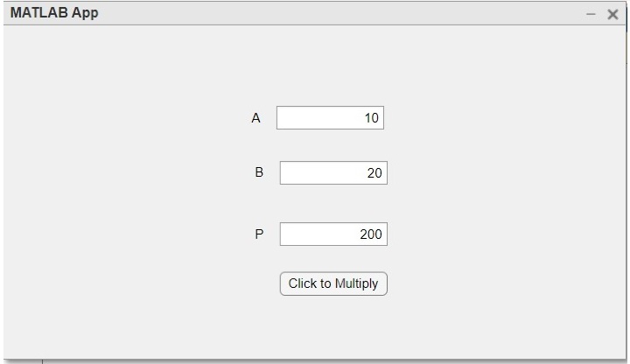The image size is (630, 364).
Task: Minimize the MATLAB App window
Action: (591, 14)
